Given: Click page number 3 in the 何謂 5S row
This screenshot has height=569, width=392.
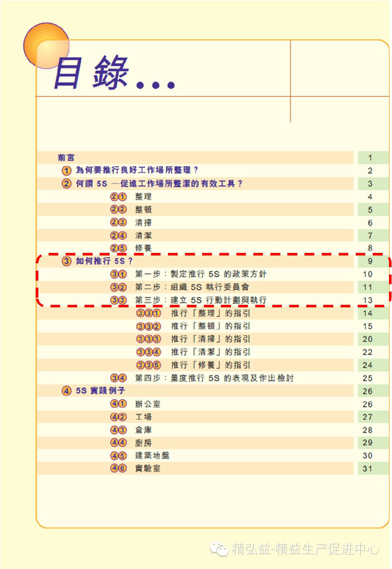Looking at the screenshot, I should (370, 184).
